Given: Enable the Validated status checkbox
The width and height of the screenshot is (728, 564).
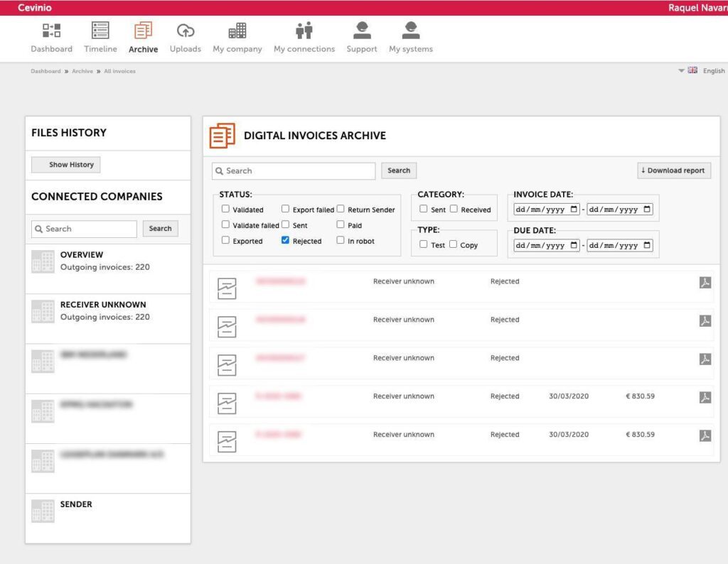Looking at the screenshot, I should pyautogui.click(x=225, y=209).
